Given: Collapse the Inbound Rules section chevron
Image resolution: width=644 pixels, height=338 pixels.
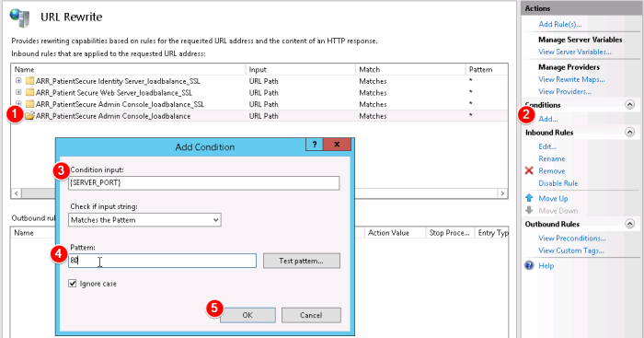Looking at the screenshot, I should pos(629,132).
